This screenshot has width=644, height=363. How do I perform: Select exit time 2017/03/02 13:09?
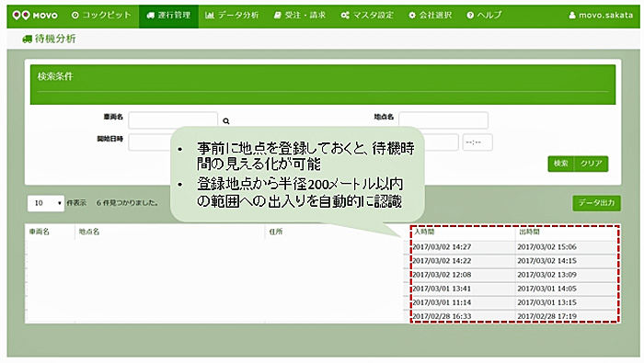point(546,275)
